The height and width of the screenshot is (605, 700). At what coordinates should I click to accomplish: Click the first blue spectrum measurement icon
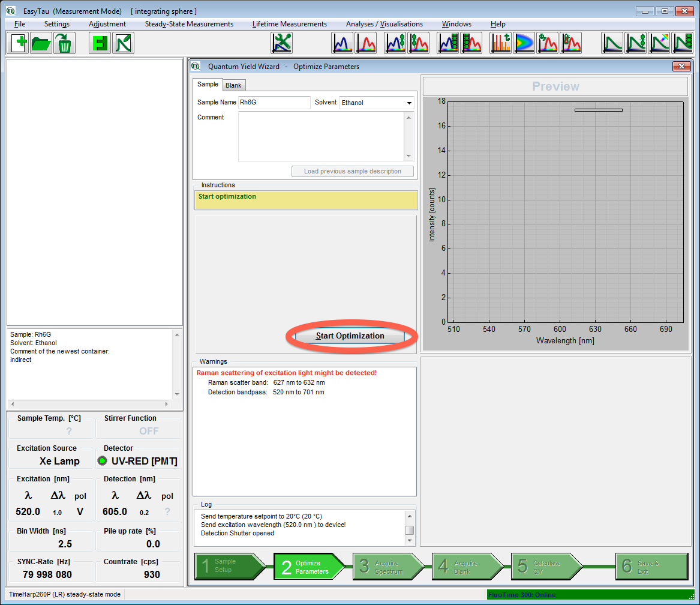click(x=343, y=43)
